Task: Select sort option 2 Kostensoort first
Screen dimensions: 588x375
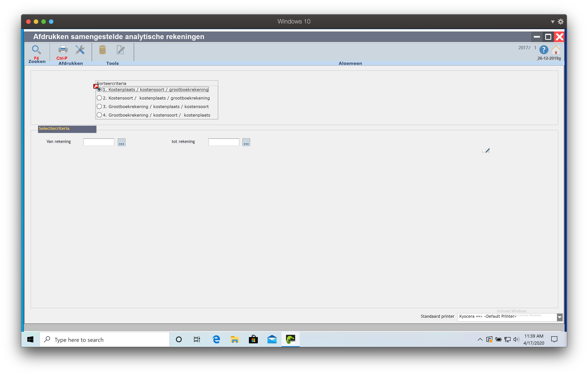Action: point(99,98)
